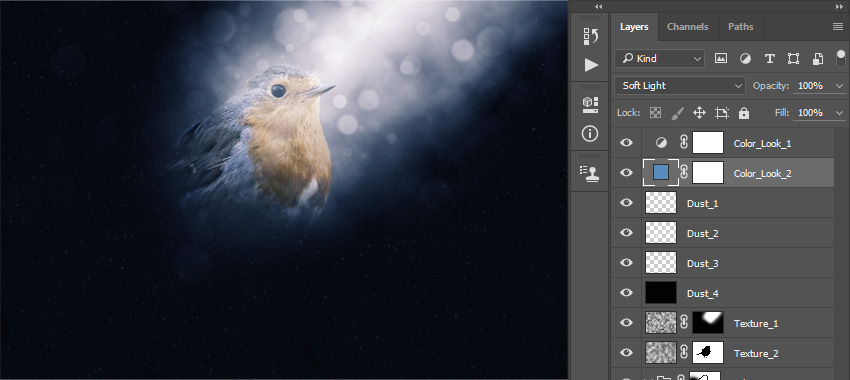Open the Opacity slider dropdown arrow
850x380 pixels.
[840, 86]
